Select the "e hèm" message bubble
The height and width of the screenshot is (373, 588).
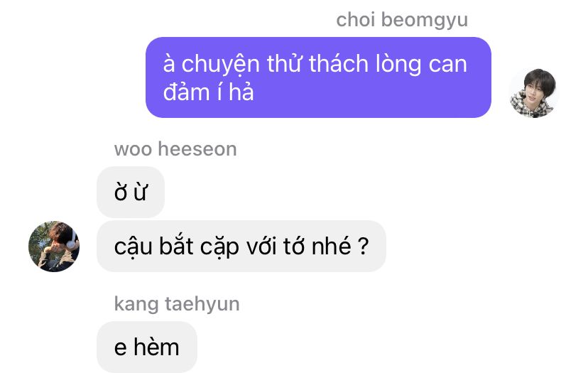146,347
